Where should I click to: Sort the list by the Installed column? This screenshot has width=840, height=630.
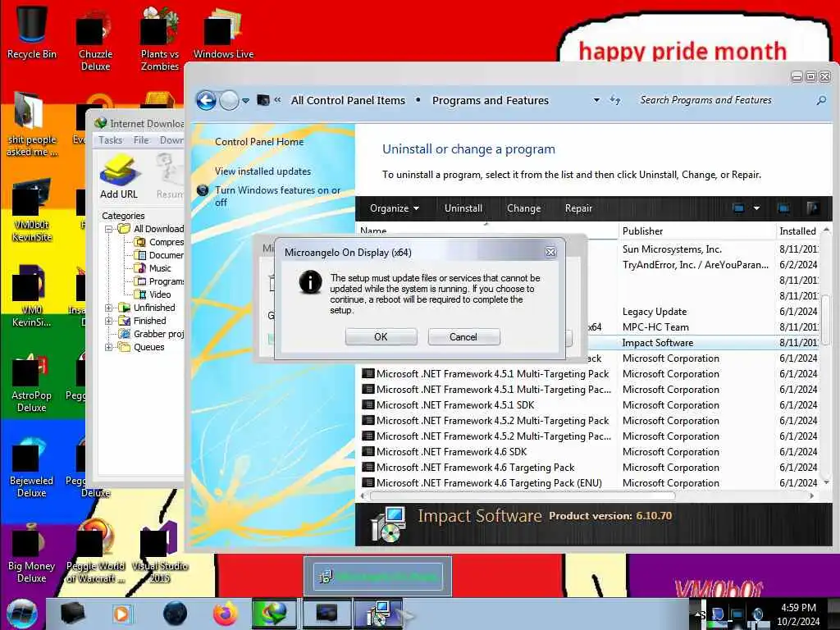[799, 231]
